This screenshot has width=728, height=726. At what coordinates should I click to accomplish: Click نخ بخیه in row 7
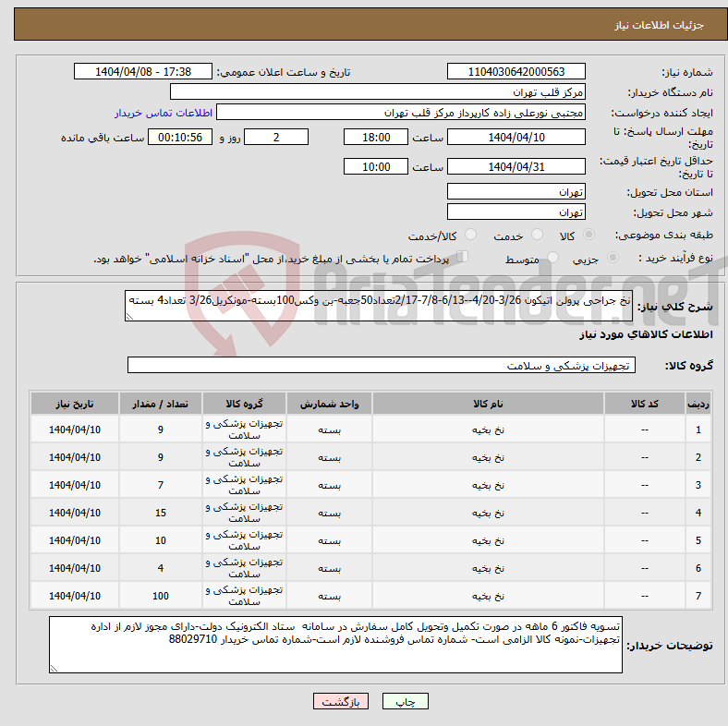[x=488, y=596]
